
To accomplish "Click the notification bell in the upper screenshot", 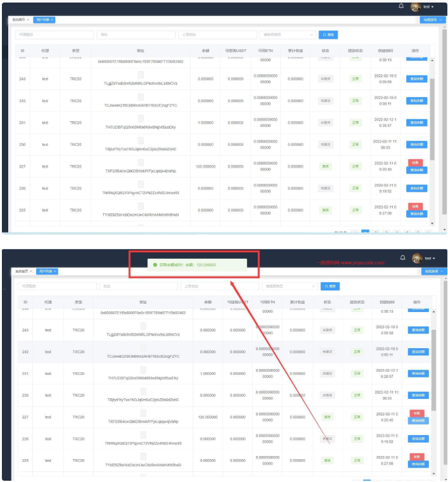I will click(x=400, y=6).
